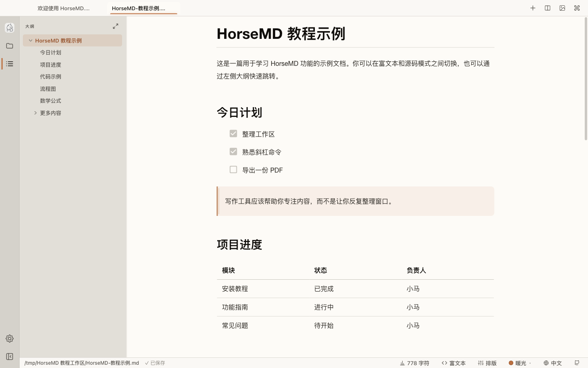The width and height of the screenshot is (588, 368).
Task: Click the 状态 table header cell
Action: [x=355, y=270]
